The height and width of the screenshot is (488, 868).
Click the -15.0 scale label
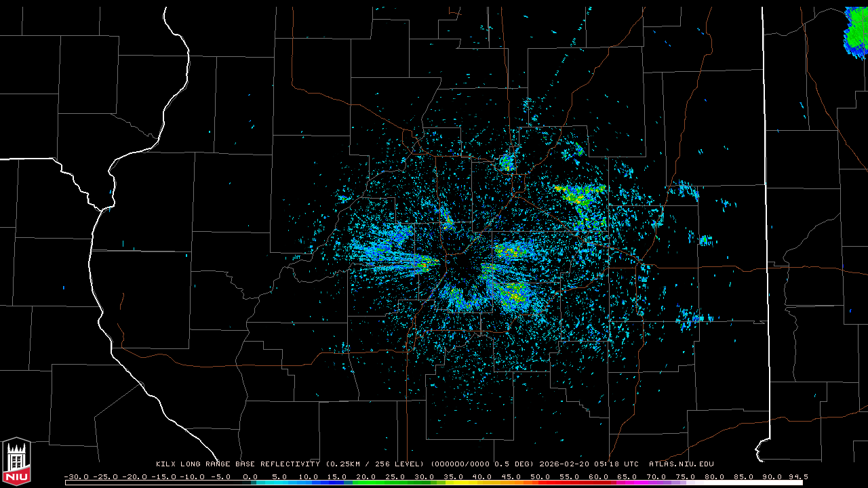[x=163, y=477]
